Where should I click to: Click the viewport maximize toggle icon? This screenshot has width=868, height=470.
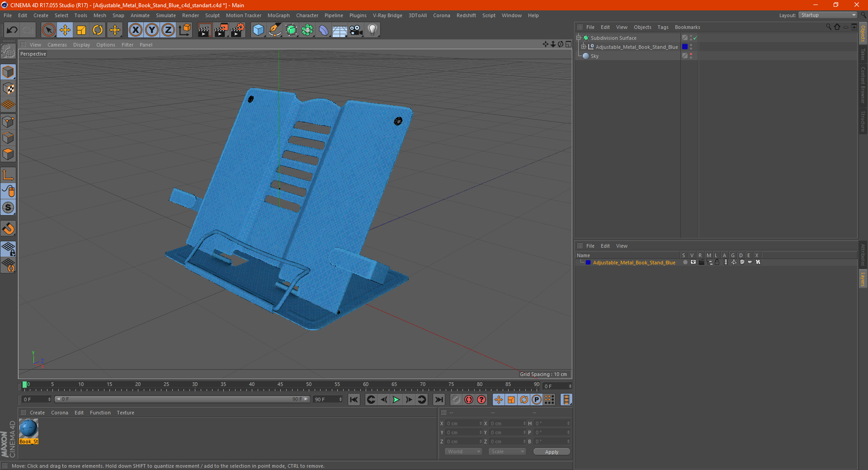[568, 44]
